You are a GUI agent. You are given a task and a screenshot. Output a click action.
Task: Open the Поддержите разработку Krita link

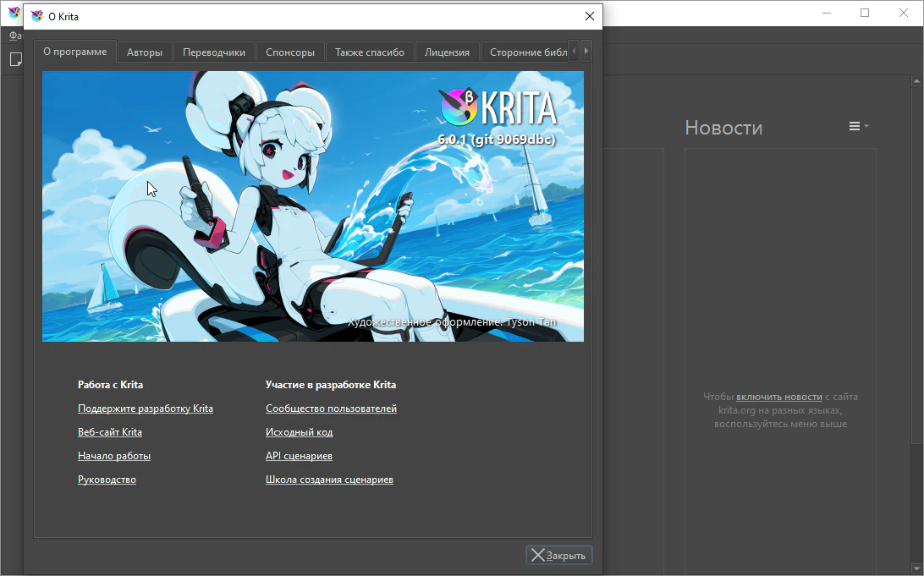[x=145, y=409]
